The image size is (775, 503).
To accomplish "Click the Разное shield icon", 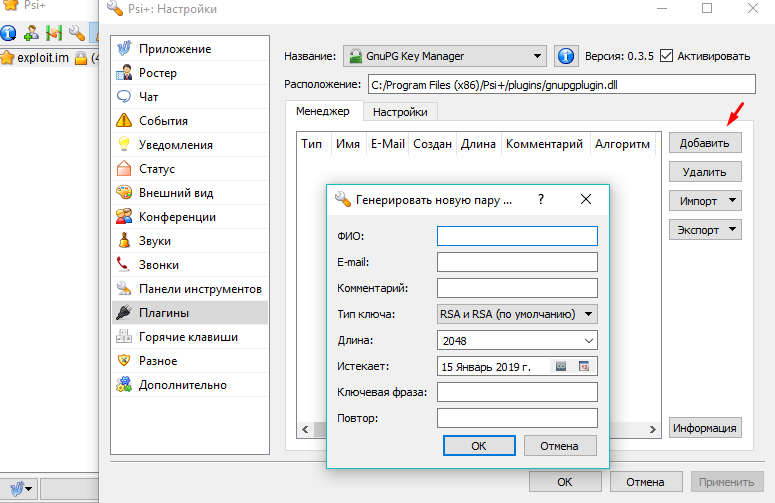I will [x=124, y=360].
